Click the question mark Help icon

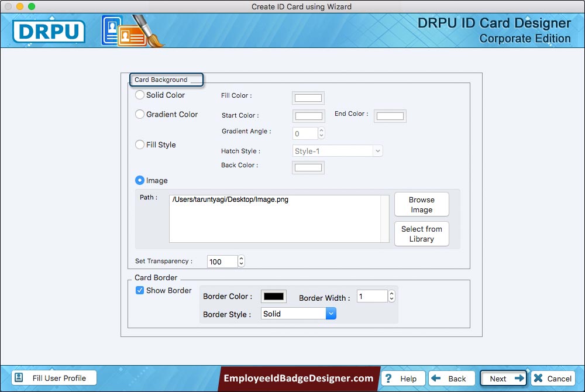coord(388,378)
